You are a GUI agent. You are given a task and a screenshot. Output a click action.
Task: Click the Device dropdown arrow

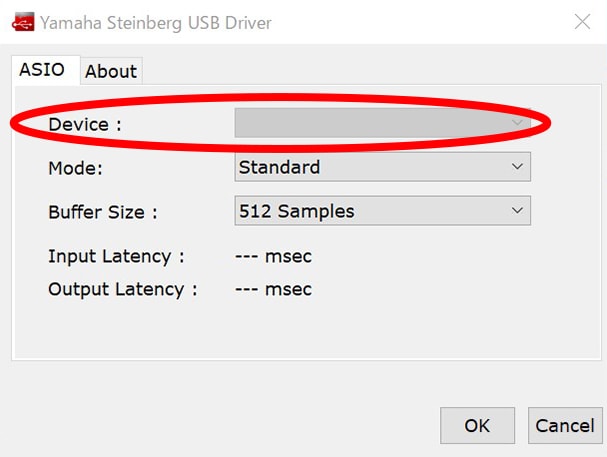pyautogui.click(x=517, y=123)
